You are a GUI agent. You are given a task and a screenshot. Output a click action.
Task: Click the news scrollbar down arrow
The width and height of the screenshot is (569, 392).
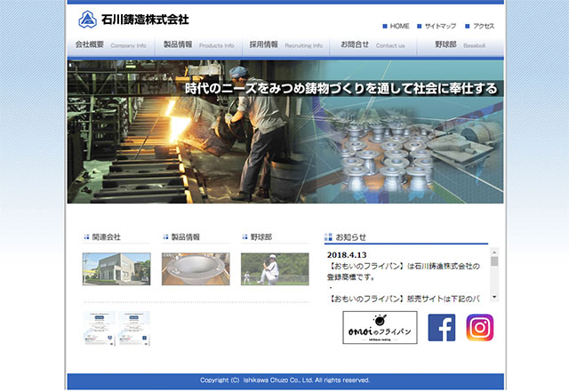click(x=494, y=297)
